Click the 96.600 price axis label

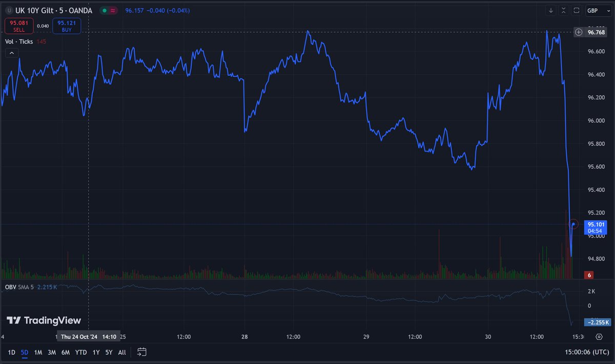(x=597, y=51)
